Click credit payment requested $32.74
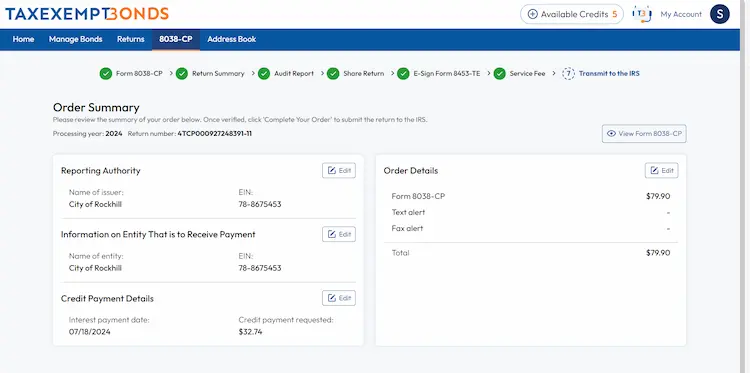The width and height of the screenshot is (750, 373). pos(250,332)
